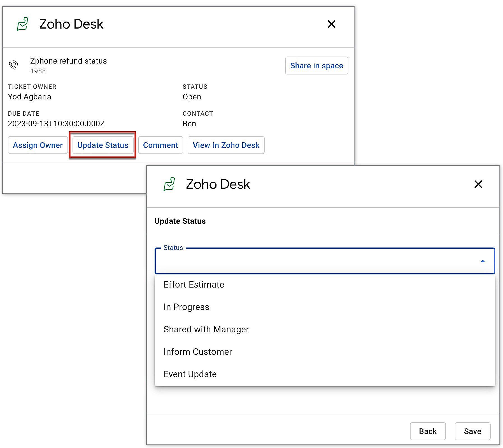The height and width of the screenshot is (448, 503).
Task: Click ticket number 1988
Action: [x=38, y=71]
